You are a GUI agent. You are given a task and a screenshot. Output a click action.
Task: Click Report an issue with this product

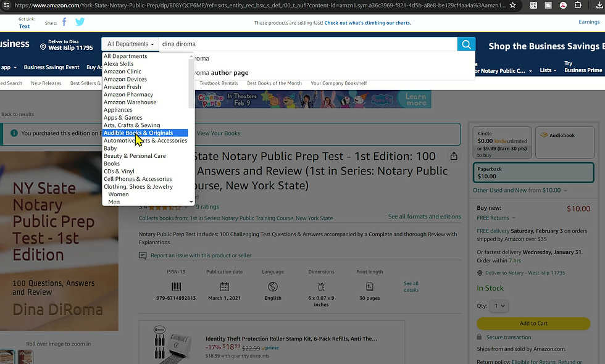[x=201, y=255]
